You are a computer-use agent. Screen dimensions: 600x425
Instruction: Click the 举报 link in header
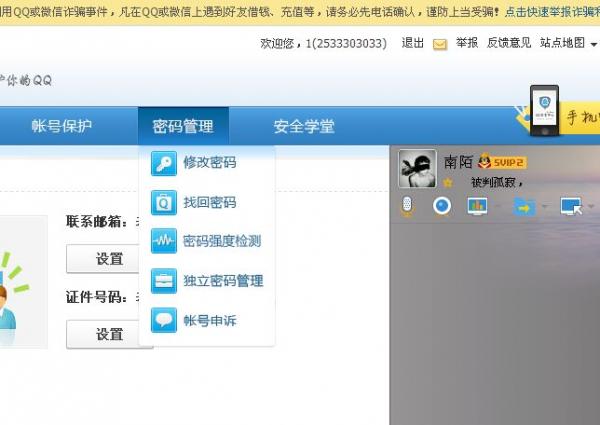point(467,43)
